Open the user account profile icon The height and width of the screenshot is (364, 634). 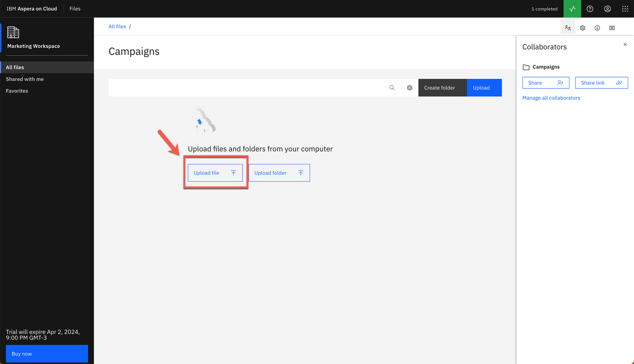pyautogui.click(x=607, y=8)
